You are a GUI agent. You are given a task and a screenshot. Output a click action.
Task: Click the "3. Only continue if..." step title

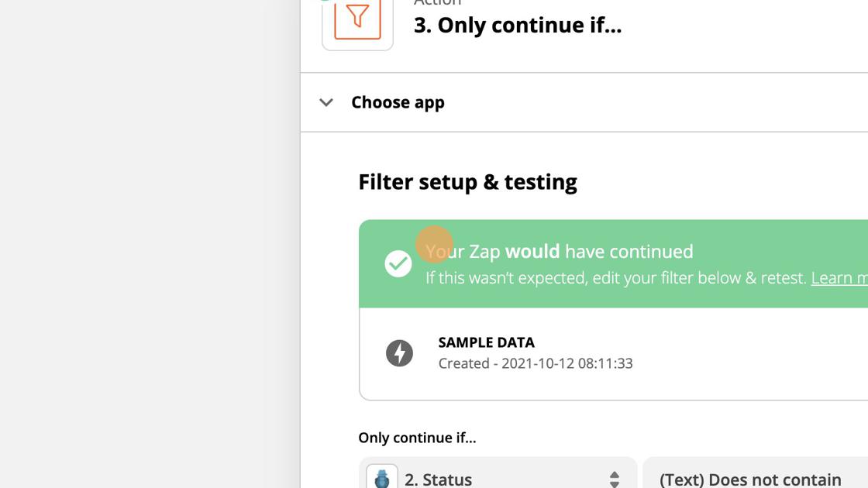click(517, 25)
